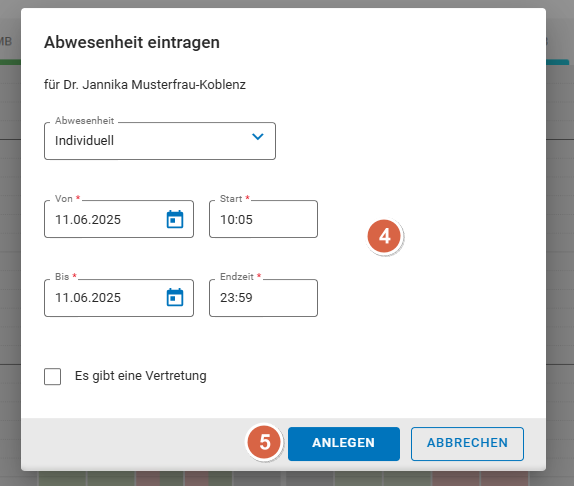Click the Abwesenheit field label
574x486 pixels.
coord(85,121)
